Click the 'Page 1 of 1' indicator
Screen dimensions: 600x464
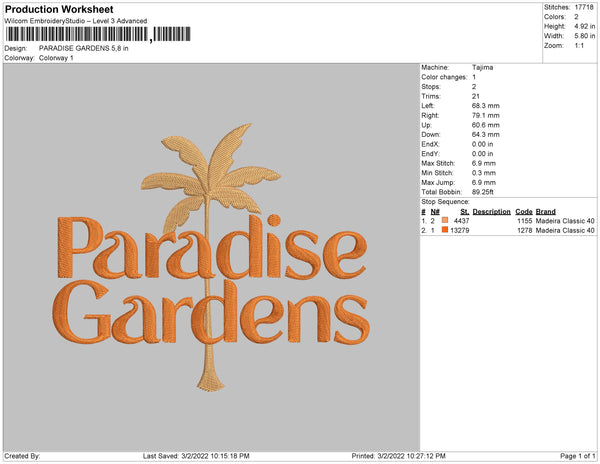(x=578, y=456)
